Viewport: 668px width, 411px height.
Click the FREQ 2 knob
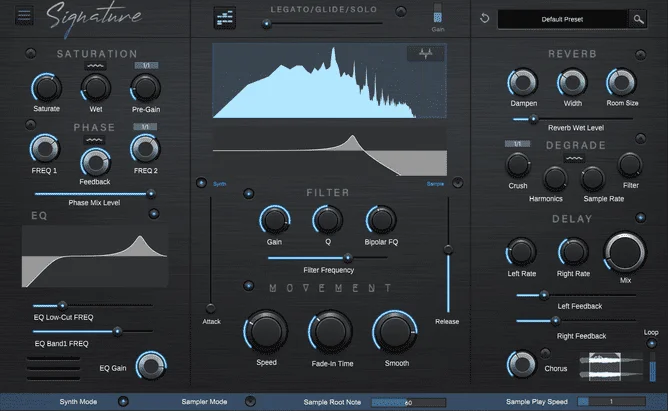tap(145, 149)
